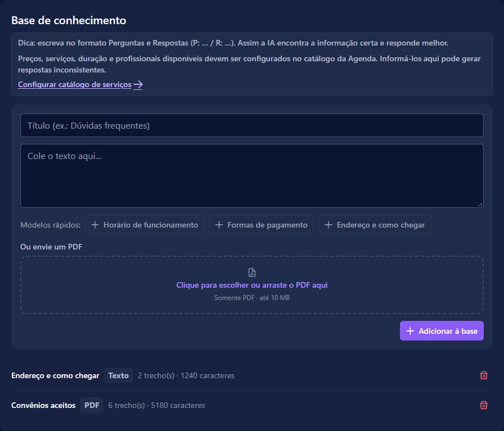Click arrow icon beside Configurar catálogo de serviços

point(138,84)
